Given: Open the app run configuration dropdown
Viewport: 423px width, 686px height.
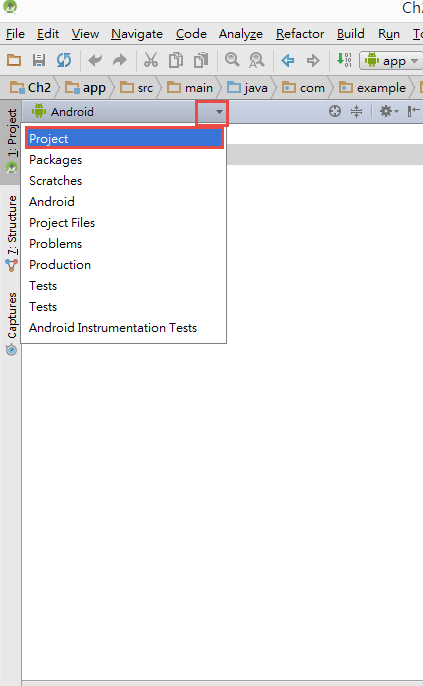Looking at the screenshot, I should 390,61.
